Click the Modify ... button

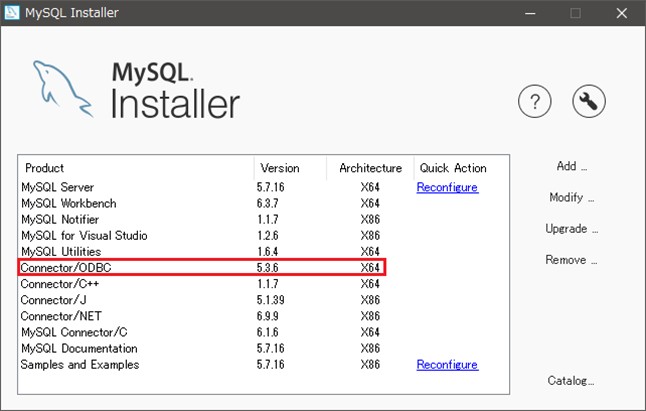(x=572, y=197)
